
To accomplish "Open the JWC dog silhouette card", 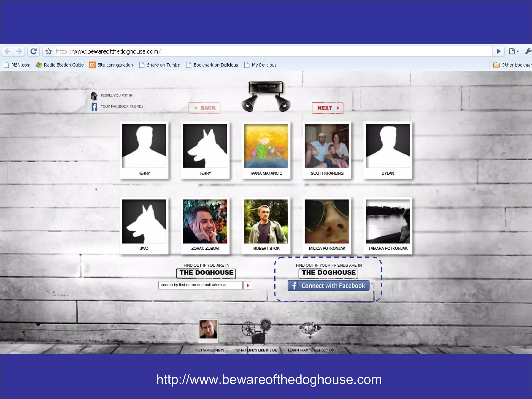I will [144, 225].
